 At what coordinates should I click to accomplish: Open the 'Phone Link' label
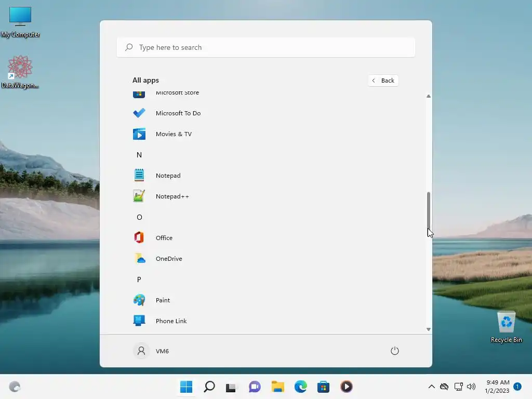(x=171, y=321)
